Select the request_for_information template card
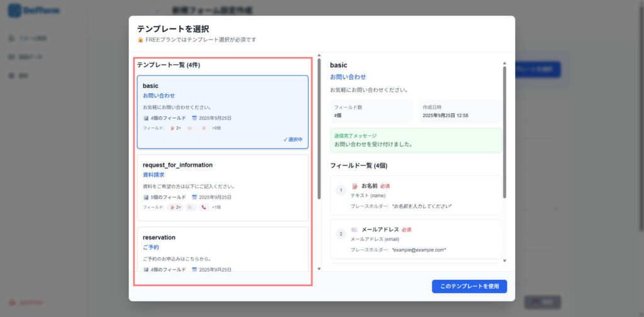 pyautogui.click(x=223, y=187)
